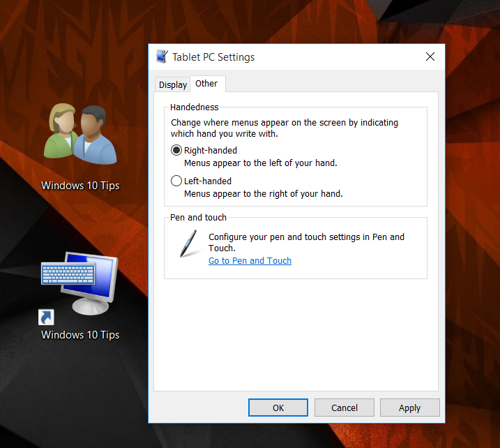
Task: Follow the Go to Pen and Touch link
Action: point(250,261)
